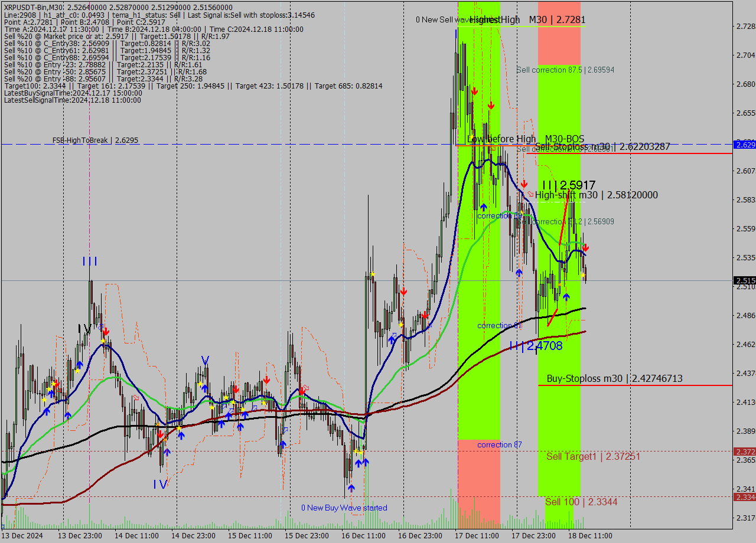The height and width of the screenshot is (543, 756).
Task: Select the 'Sell-Stoploss m30 | 2.62203287' label
Action: (x=602, y=147)
